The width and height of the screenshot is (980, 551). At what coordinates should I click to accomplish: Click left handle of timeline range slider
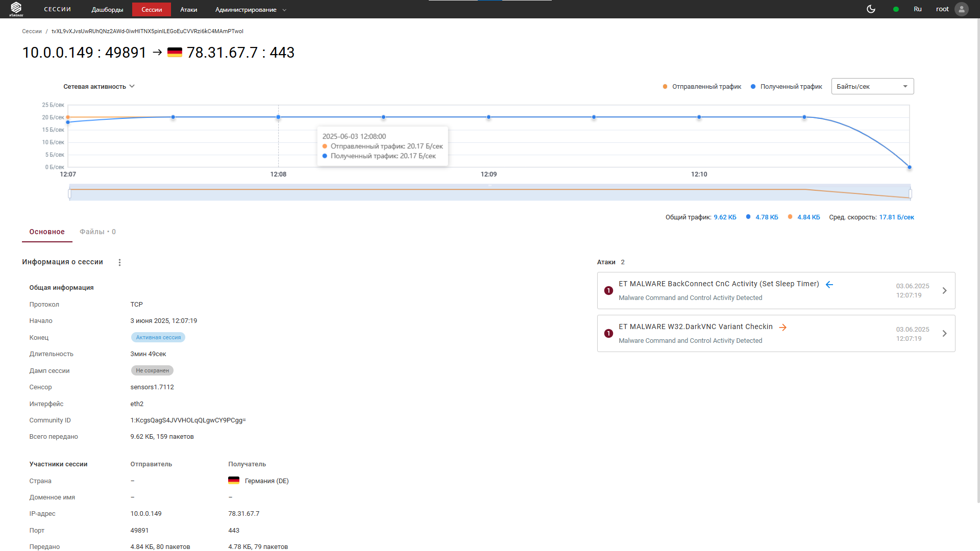pos(69,193)
